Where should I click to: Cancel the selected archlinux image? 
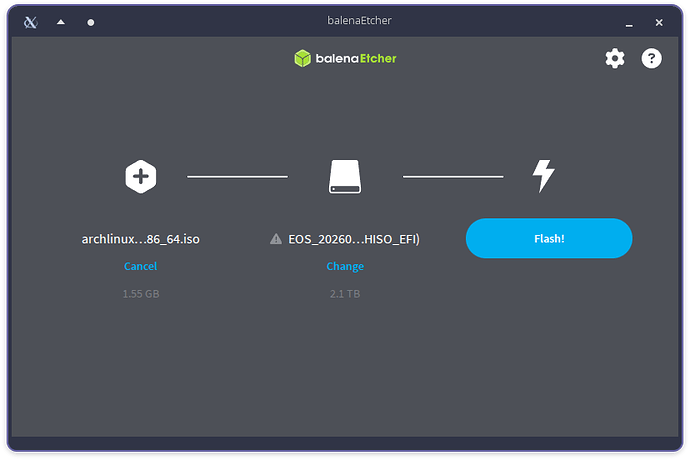click(140, 266)
